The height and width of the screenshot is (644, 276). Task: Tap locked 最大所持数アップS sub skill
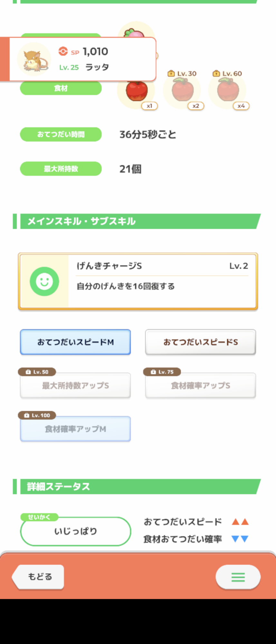75,385
